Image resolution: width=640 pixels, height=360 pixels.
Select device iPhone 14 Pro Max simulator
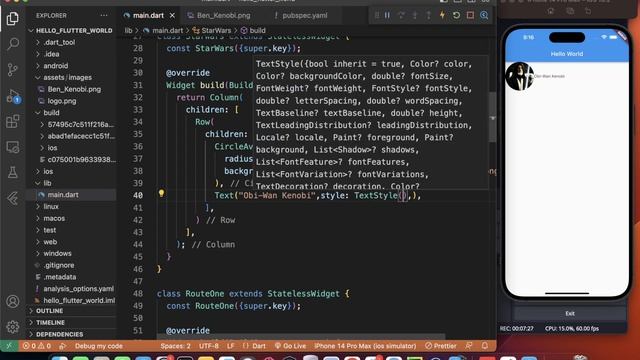365,346
